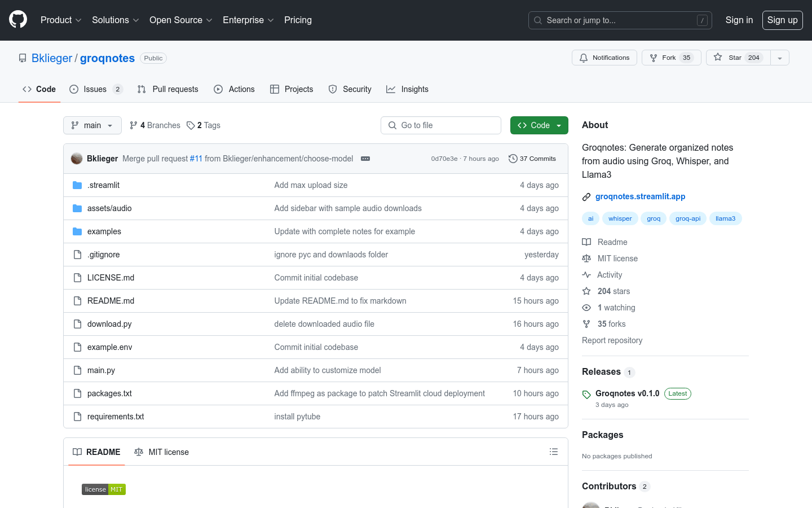Viewport: 812px width, 508px height.
Task: Switch to the MIT license tab
Action: (162, 452)
